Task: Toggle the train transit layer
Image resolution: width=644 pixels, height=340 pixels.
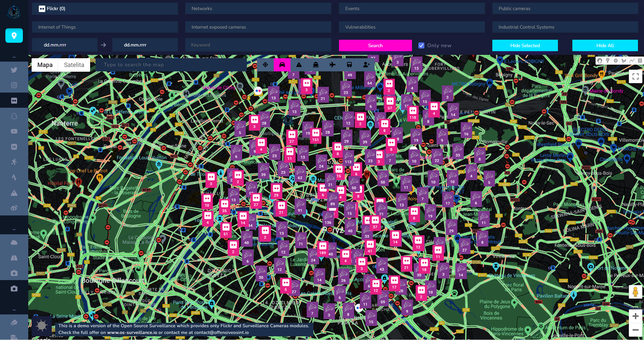Action: [349, 65]
